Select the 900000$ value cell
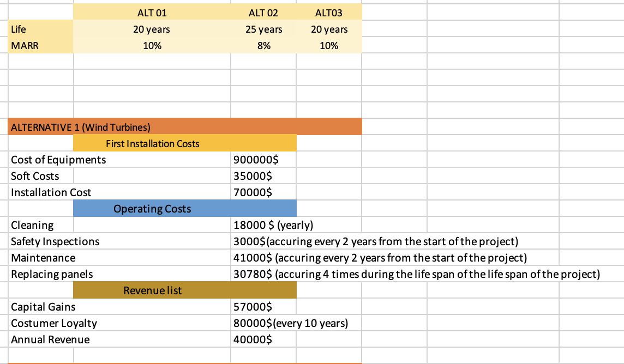Screen dimensions: 624x364 click(x=263, y=159)
